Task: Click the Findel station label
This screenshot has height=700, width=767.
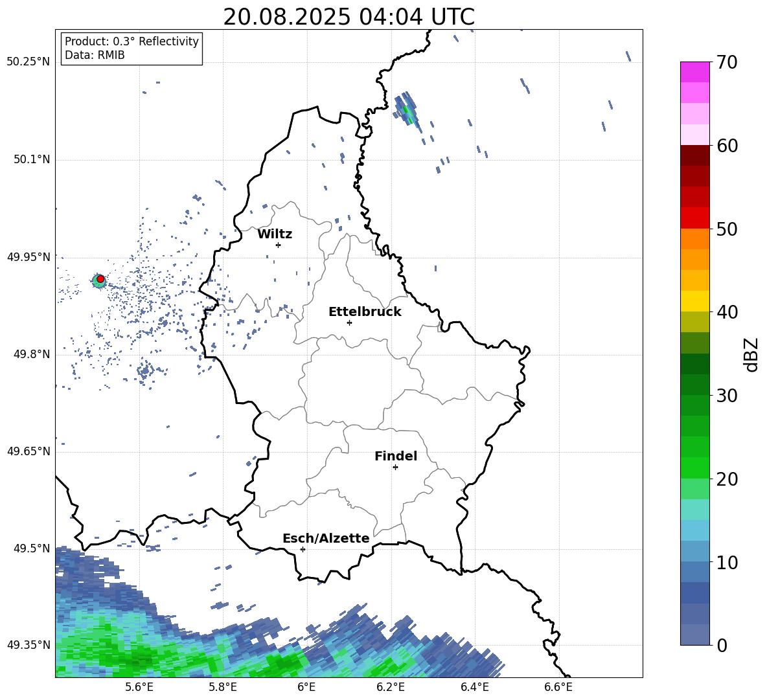Action: click(396, 456)
